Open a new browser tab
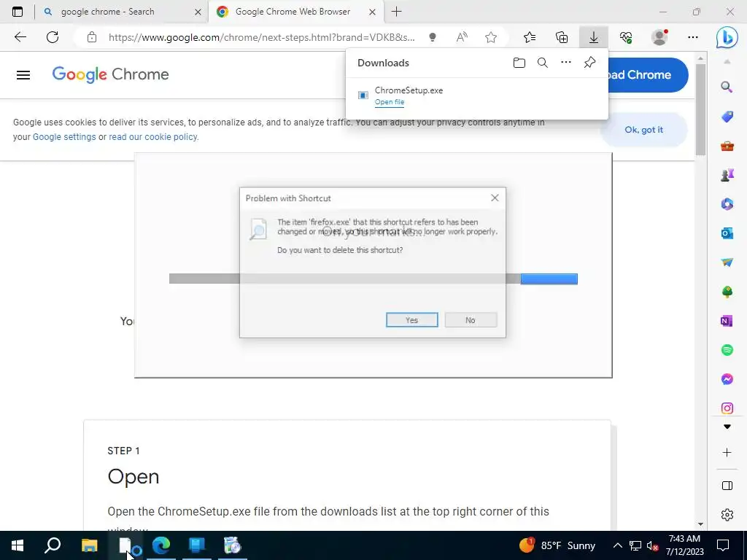Screen dimensions: 747x560 396,12
